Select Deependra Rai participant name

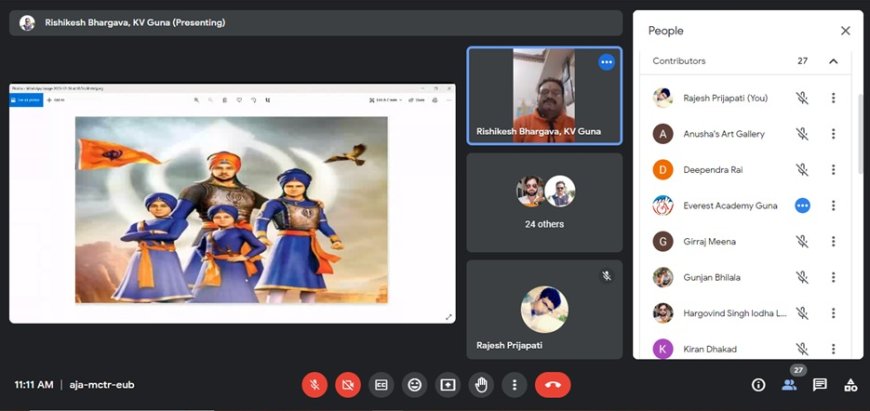pos(713,170)
